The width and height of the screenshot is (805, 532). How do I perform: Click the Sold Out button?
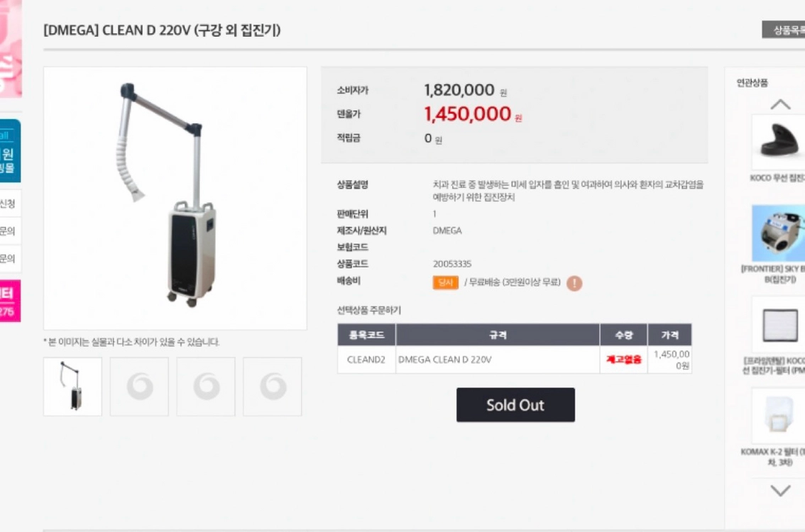pyautogui.click(x=515, y=405)
